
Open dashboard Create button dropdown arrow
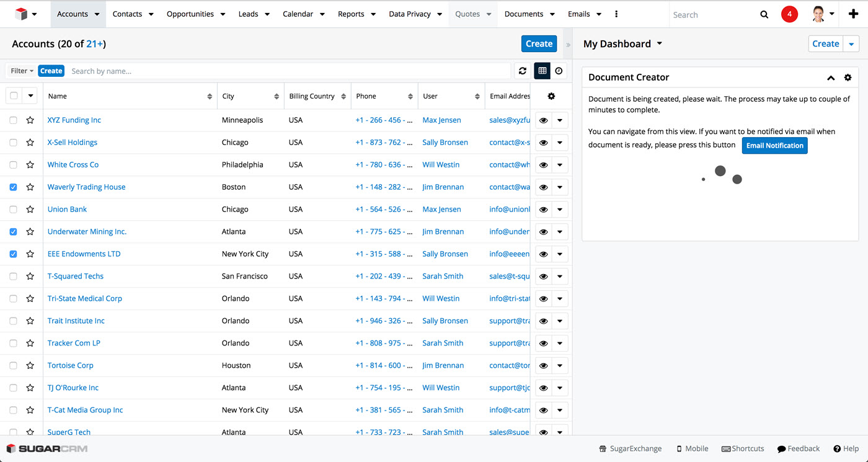pyautogui.click(x=851, y=44)
